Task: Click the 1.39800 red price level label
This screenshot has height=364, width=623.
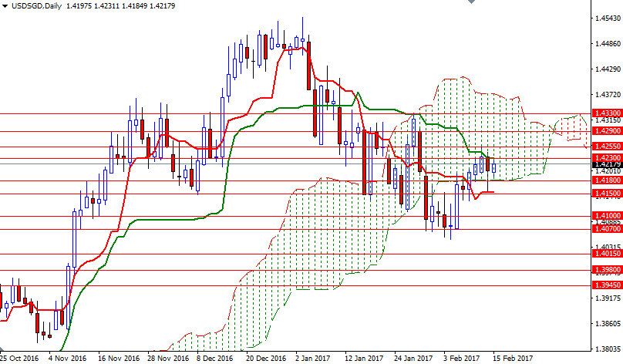Action: pos(607,270)
